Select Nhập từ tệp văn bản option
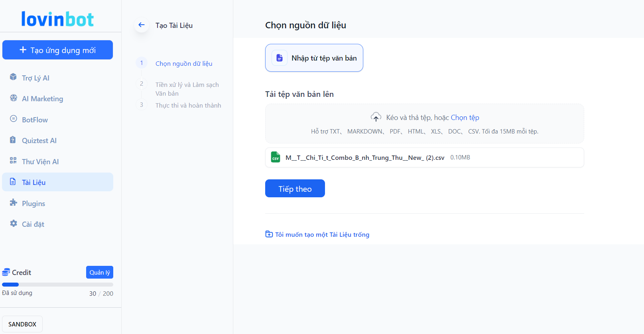 point(314,58)
